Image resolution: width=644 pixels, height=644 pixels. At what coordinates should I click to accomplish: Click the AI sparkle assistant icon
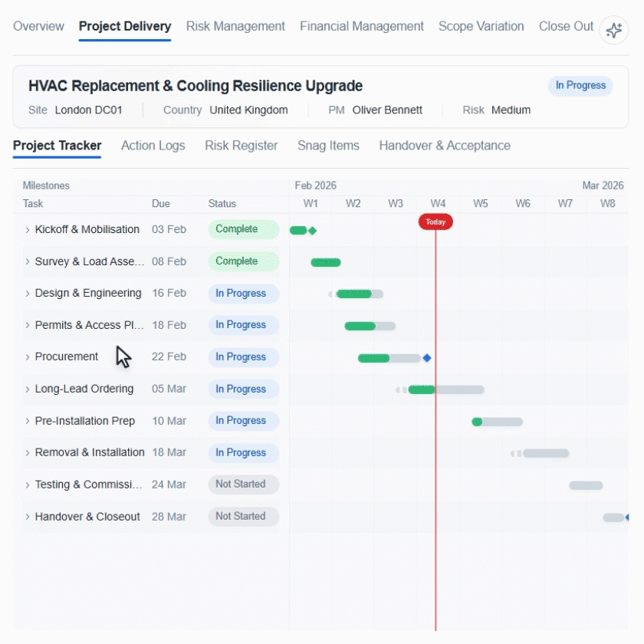pyautogui.click(x=613, y=30)
